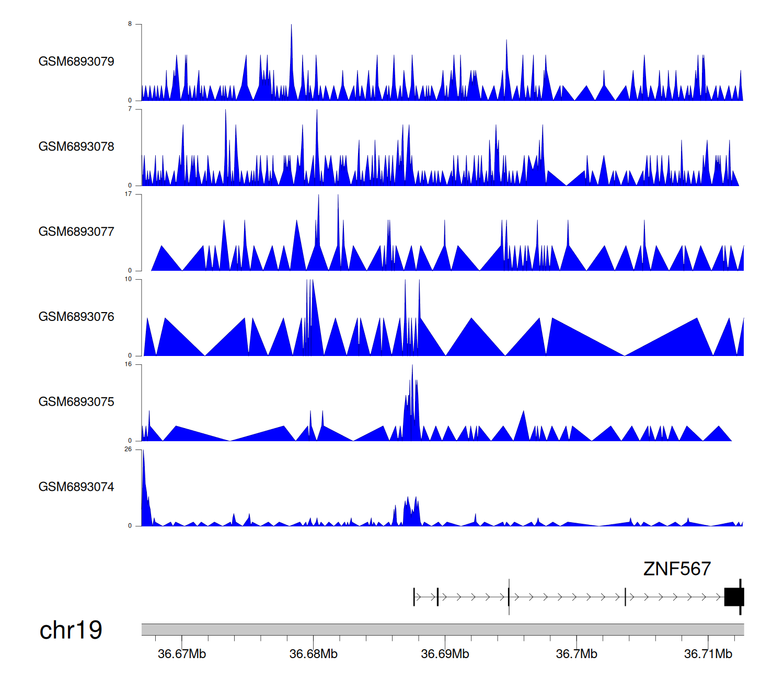Click the GSM6893079 track label
The image size is (784, 690).
[x=76, y=62]
